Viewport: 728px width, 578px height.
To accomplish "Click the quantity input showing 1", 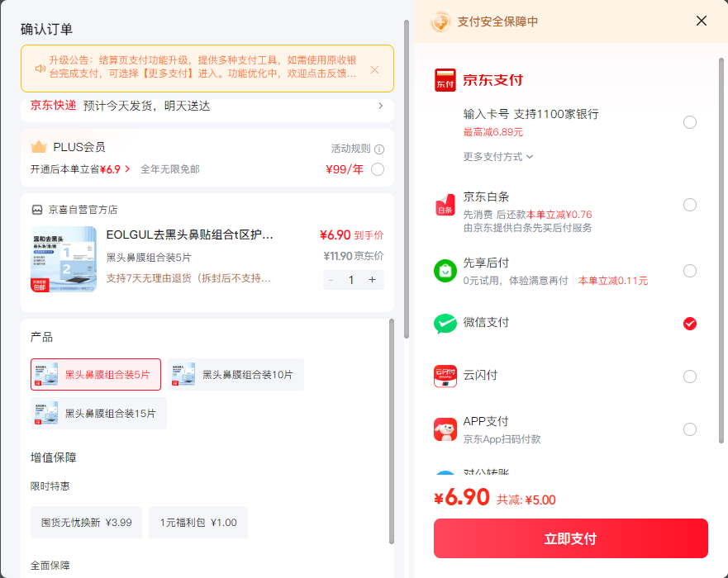I will 351,280.
